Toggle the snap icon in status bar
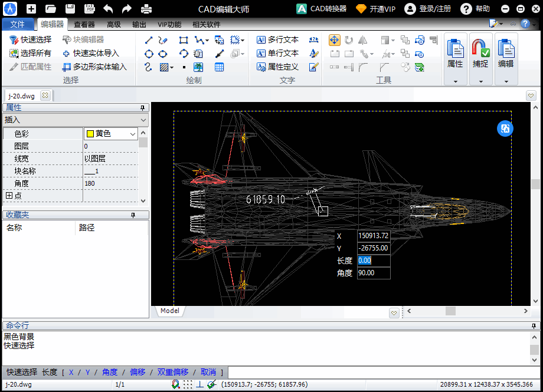This screenshot has height=392, width=543. [175, 384]
